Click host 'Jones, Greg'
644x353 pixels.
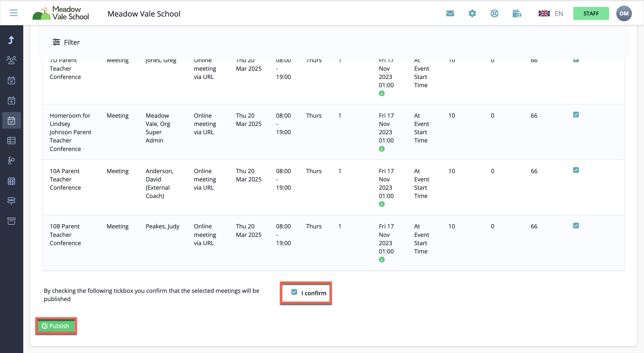161,61
